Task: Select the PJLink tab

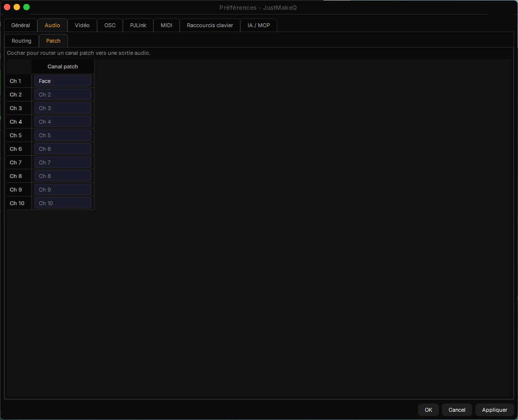Action: coord(138,25)
